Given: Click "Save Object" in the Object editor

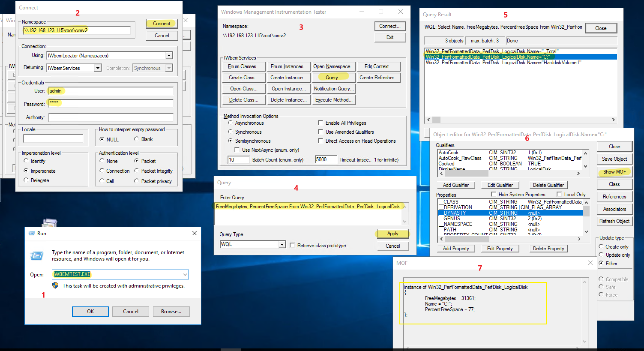Looking at the screenshot, I should point(614,159).
